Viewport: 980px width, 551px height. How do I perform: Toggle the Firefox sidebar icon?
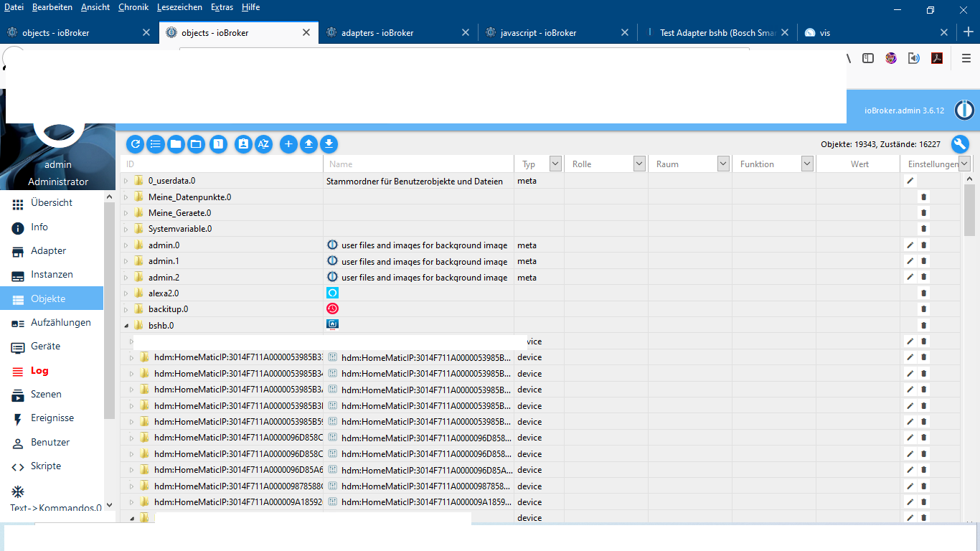tap(868, 58)
